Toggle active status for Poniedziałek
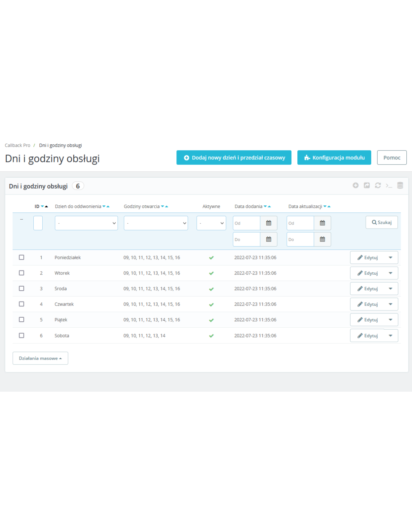Viewport: 412px width, 532px height. pyautogui.click(x=211, y=258)
